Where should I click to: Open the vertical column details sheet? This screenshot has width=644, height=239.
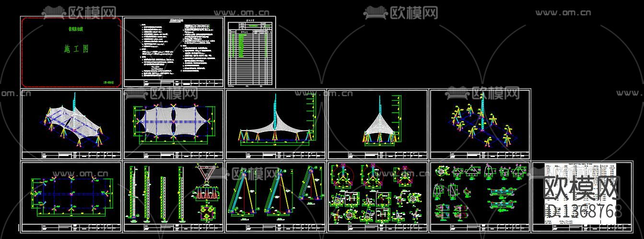(x=174, y=197)
